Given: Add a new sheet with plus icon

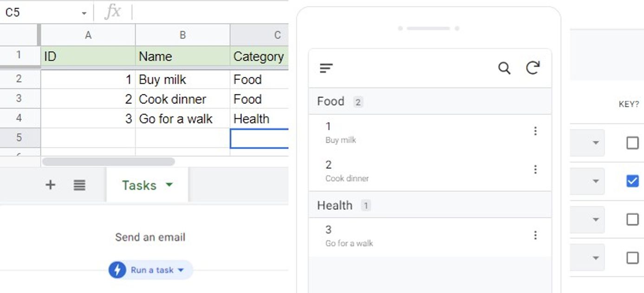Looking at the screenshot, I should [50, 185].
